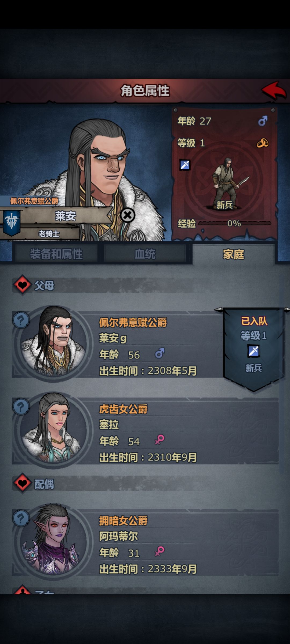Tap the circled X beside 莱安's name
290x644 pixels.
[128, 215]
